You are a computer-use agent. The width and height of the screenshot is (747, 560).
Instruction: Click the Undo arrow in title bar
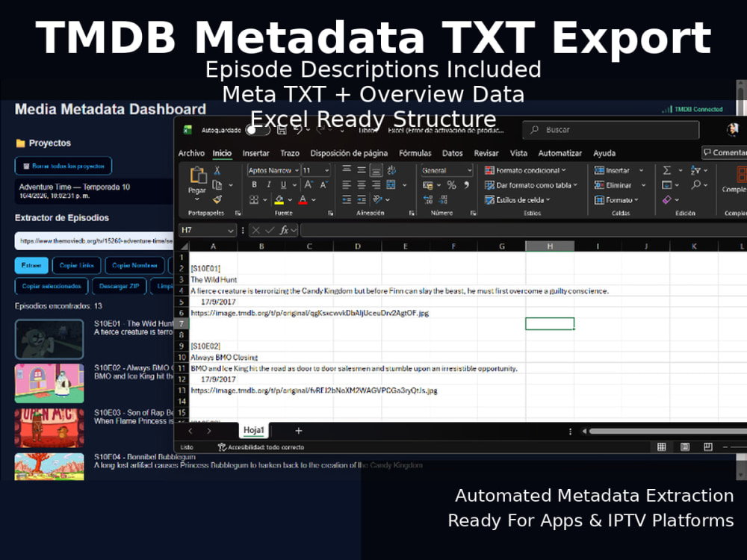(x=298, y=129)
